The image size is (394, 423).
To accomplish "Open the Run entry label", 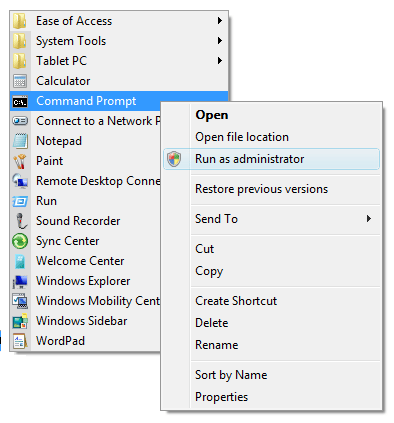I will click(x=46, y=201).
